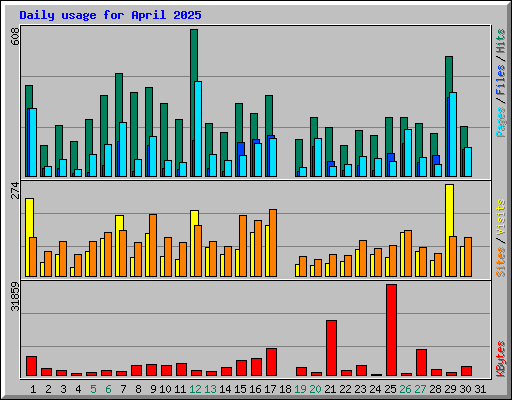
Task: Select the orange Sites bar for day 15
Action: [x=243, y=246]
